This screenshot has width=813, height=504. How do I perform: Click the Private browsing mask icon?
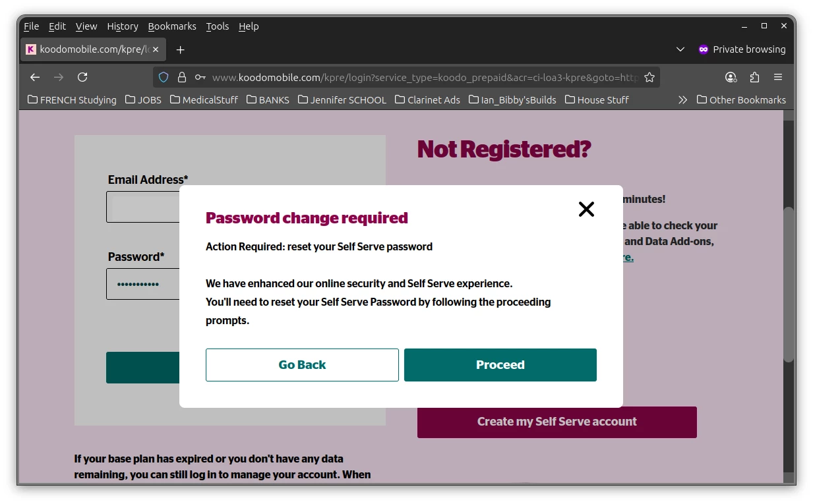[x=704, y=49]
